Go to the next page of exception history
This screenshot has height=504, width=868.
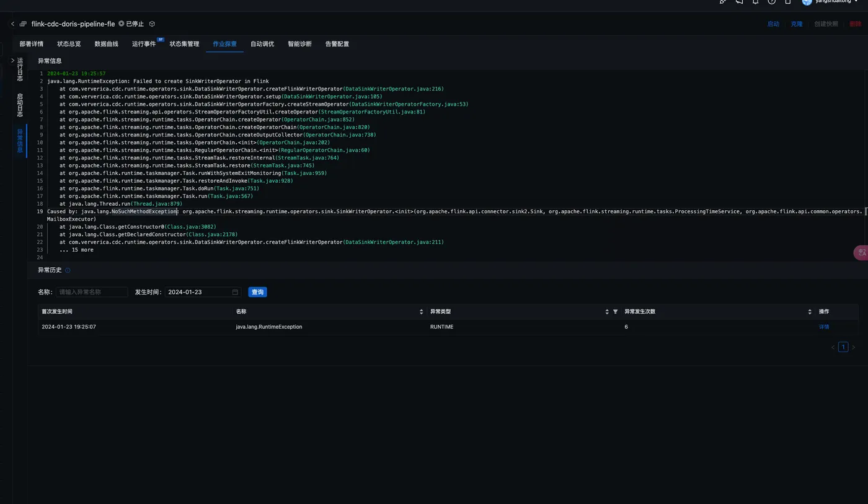(853, 347)
